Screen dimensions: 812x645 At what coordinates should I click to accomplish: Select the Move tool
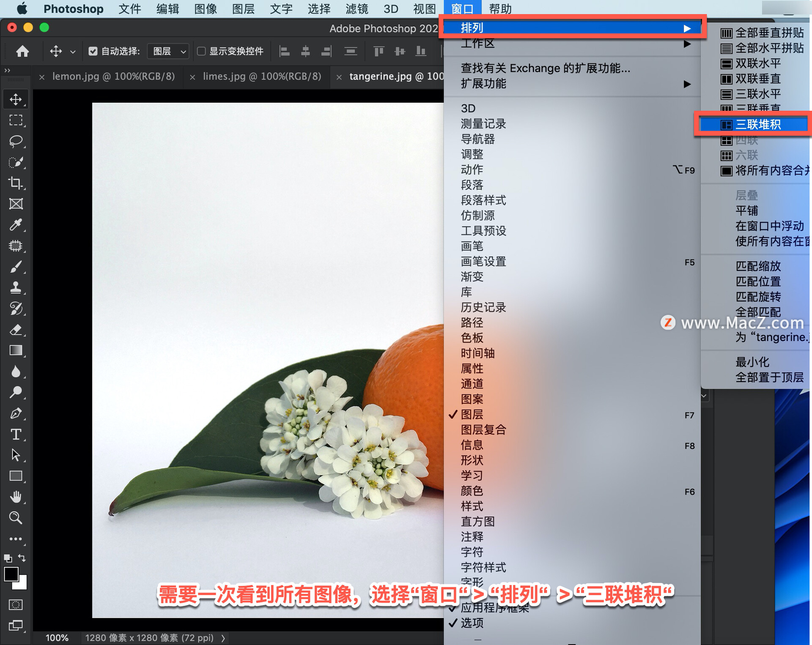pyautogui.click(x=16, y=99)
